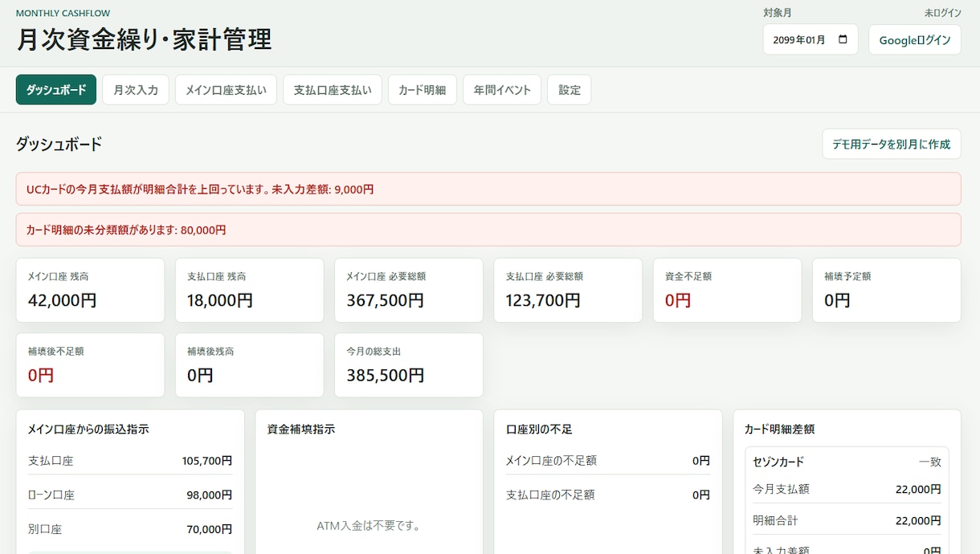Open the 年間イベント tab
The height and width of the screenshot is (554, 980).
502,90
